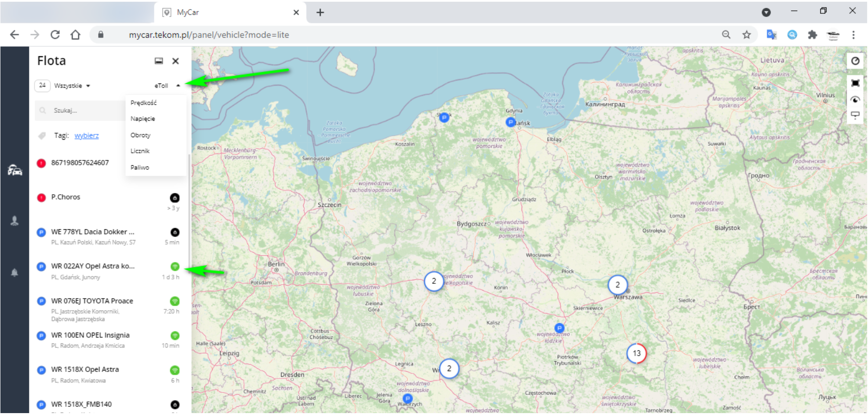
Task: Click the green eToll icon for WR 076EJ
Action: (x=175, y=301)
